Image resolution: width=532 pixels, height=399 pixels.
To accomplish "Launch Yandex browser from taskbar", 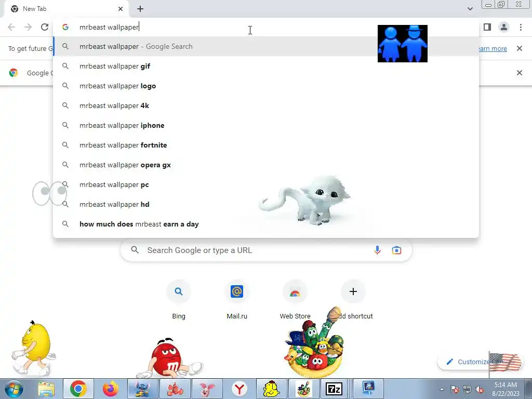I will coord(240,389).
